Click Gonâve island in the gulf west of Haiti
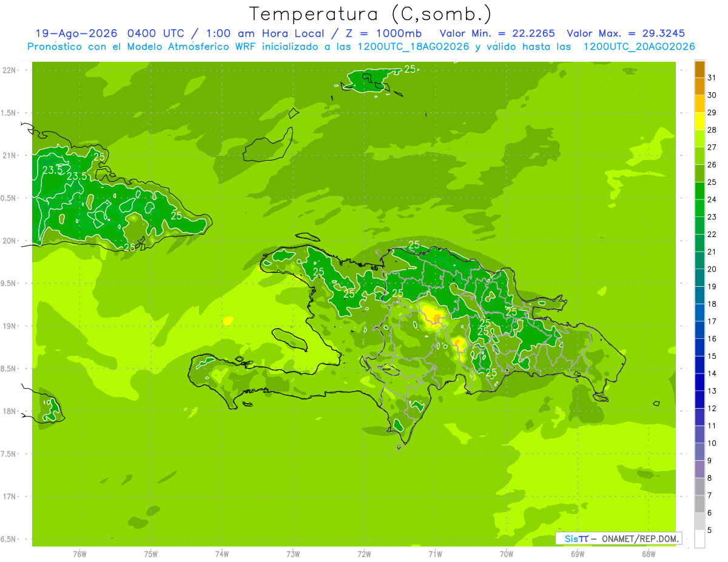 click(x=291, y=340)
